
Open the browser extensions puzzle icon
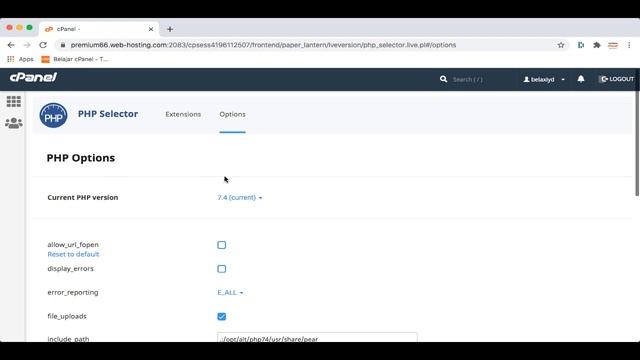[x=597, y=45]
